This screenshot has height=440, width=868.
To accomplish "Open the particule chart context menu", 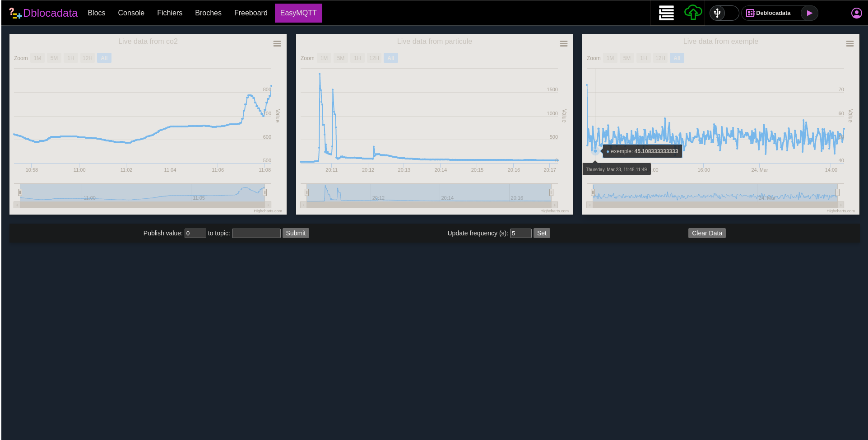I will [563, 44].
